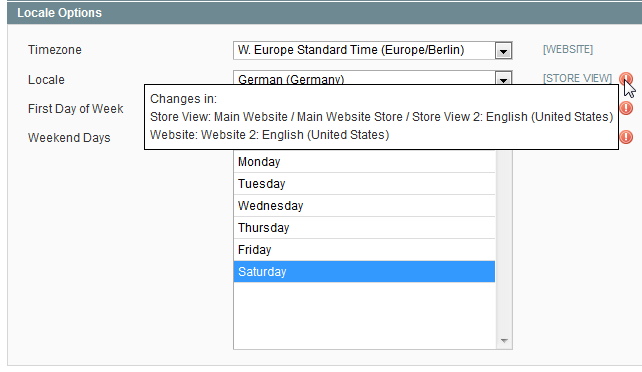Screen dimensions: 642x372
Task: Open the Locale dropdown arrow
Action: pos(503,78)
